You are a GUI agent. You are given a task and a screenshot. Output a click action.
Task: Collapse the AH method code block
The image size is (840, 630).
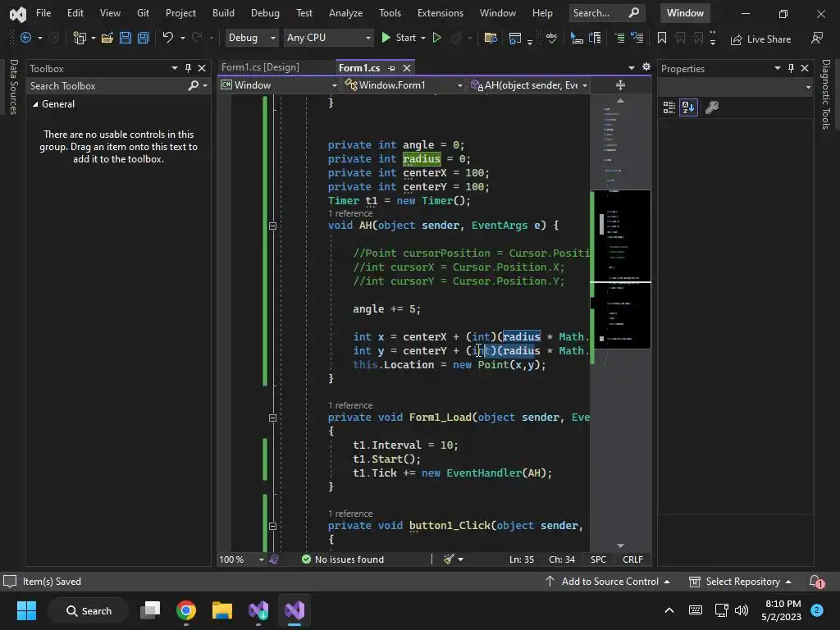[x=272, y=226]
